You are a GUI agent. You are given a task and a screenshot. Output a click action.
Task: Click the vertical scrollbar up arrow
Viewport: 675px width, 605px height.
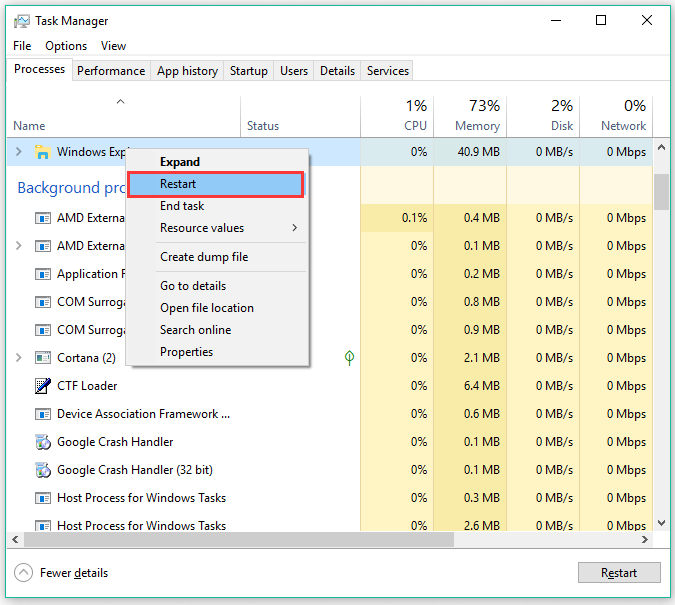click(x=661, y=148)
